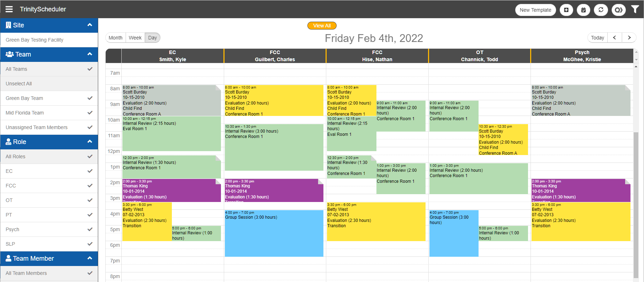Click the calendar checkmark icon button

point(584,10)
